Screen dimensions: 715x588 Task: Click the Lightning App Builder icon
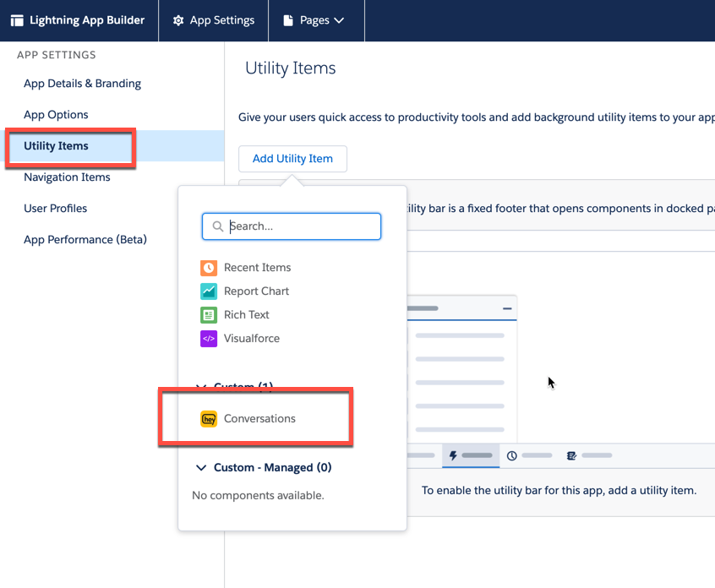17,20
